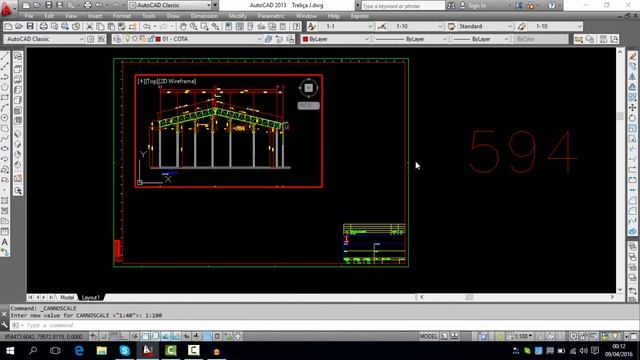Open the annotation scale 1:100 dropdown
This screenshot has height=360, width=640.
(530, 336)
